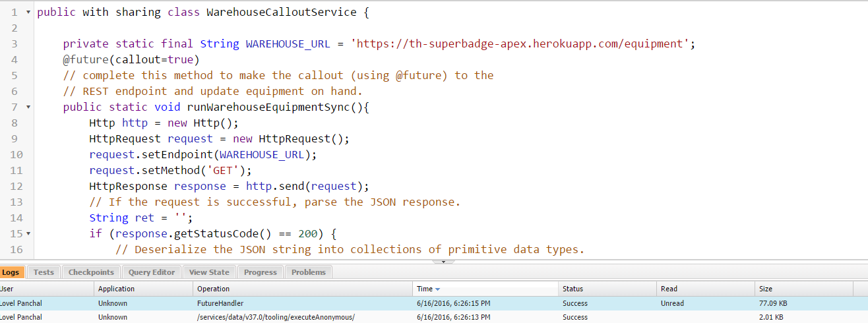Sort by the Read column header
Image resolution: width=868 pixels, height=323 pixels.
(705, 289)
